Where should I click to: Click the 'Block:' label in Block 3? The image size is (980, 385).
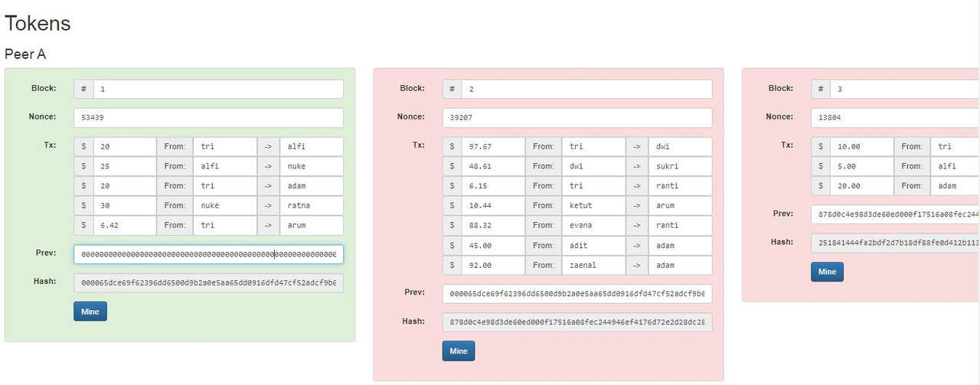[x=781, y=88]
